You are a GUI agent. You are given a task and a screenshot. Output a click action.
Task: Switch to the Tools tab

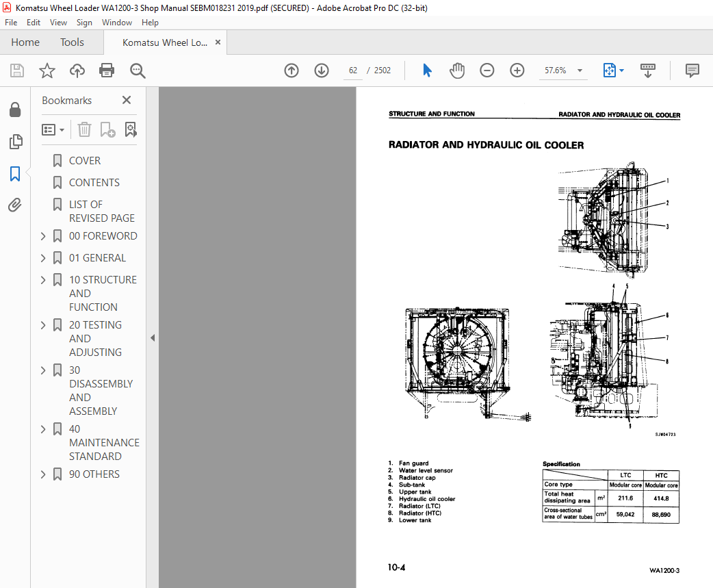coord(73,42)
